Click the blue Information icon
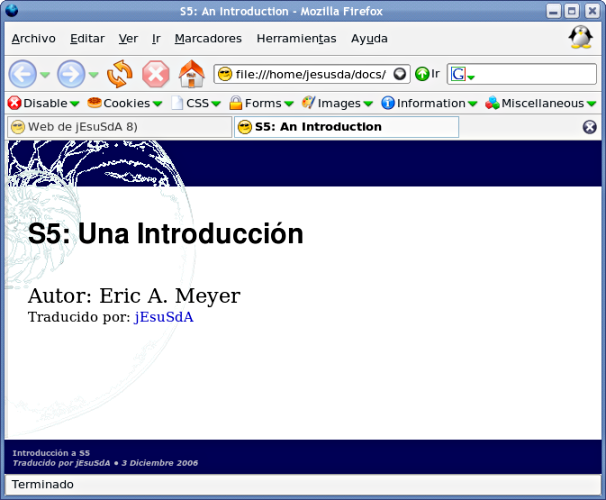The width and height of the screenshot is (606, 500). 388,103
